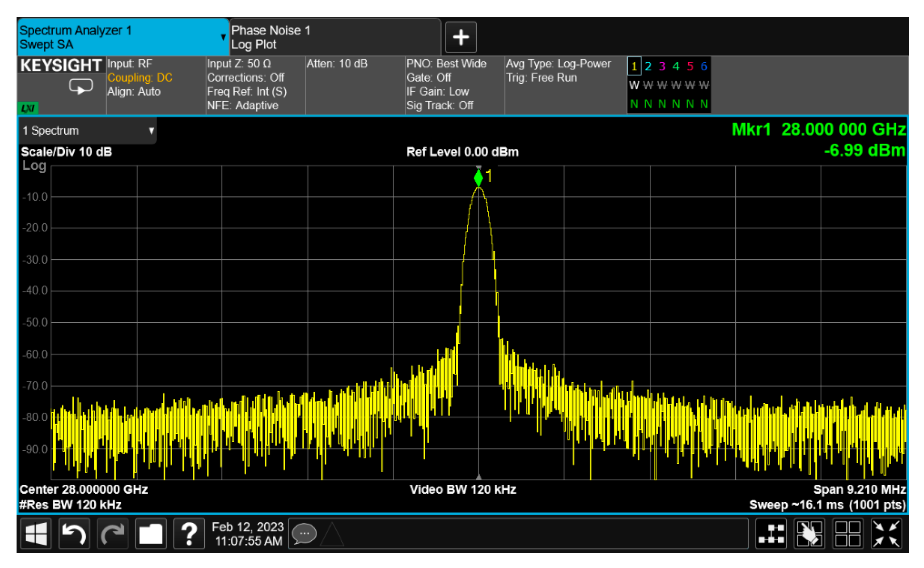Select trace 2 in trace indicator

point(648,66)
